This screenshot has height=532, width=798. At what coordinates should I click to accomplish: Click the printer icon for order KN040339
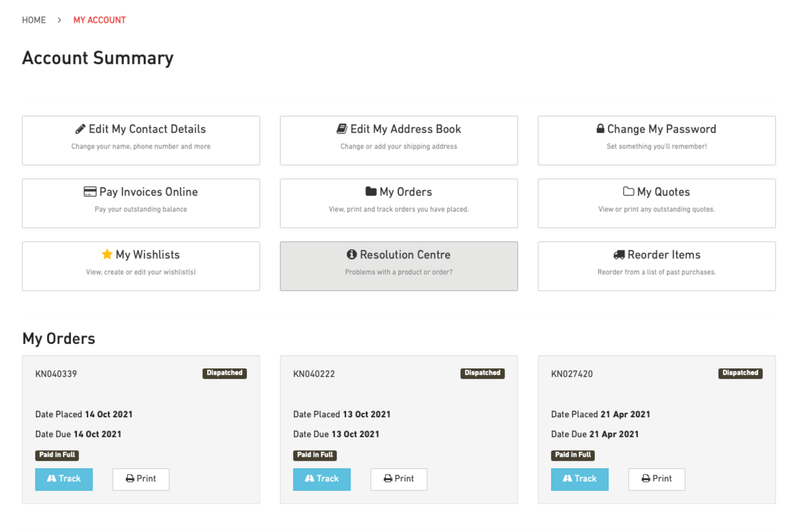pos(130,479)
